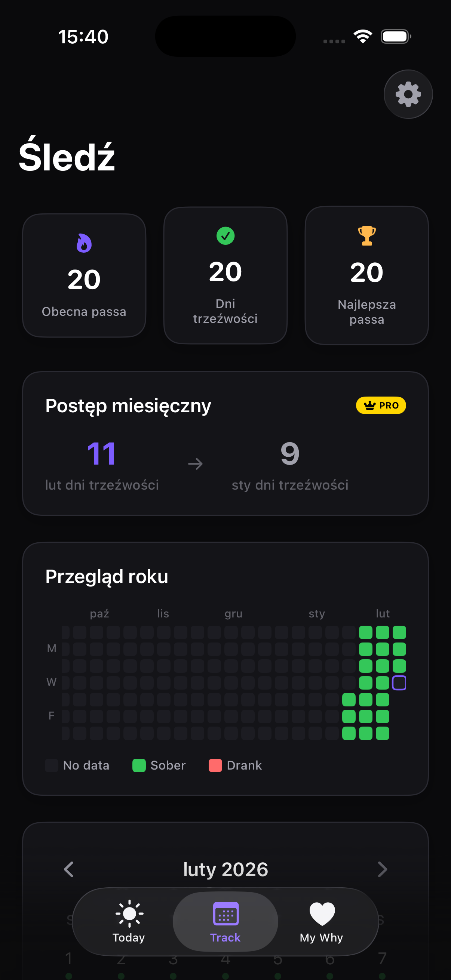Go to next month with right chevron
The width and height of the screenshot is (451, 980).
click(382, 869)
